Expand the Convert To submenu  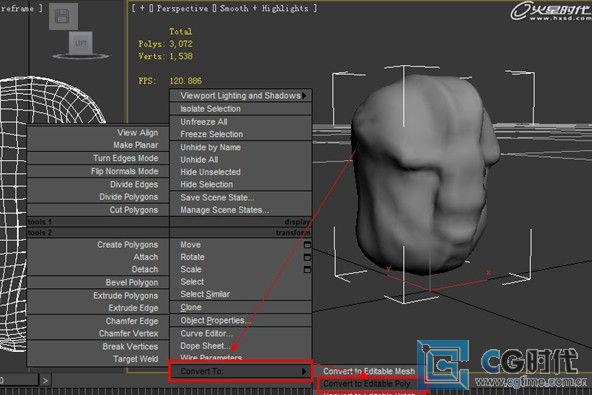[x=241, y=371]
